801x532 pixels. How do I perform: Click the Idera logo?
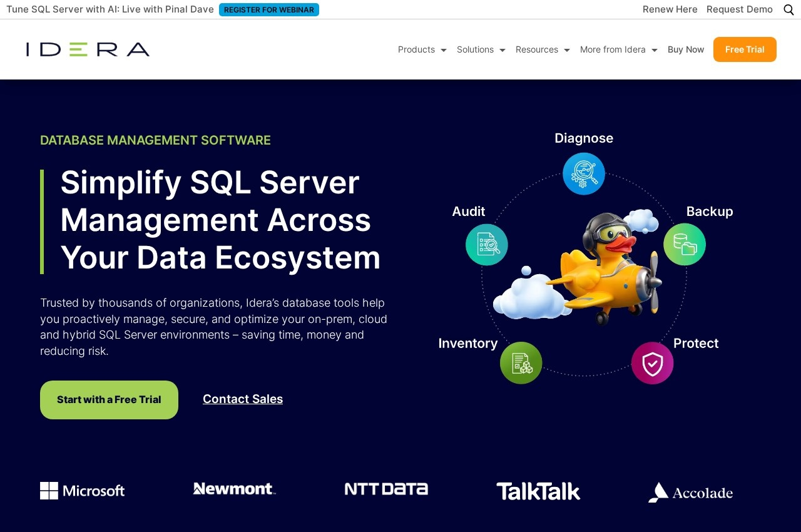coord(88,49)
